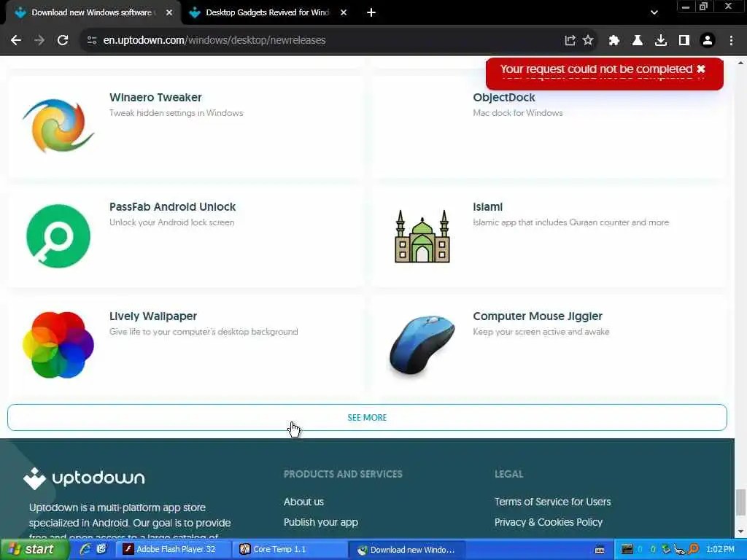This screenshot has width=747, height=560.
Task: Bookmark this page with the star icon
Action: [589, 41]
